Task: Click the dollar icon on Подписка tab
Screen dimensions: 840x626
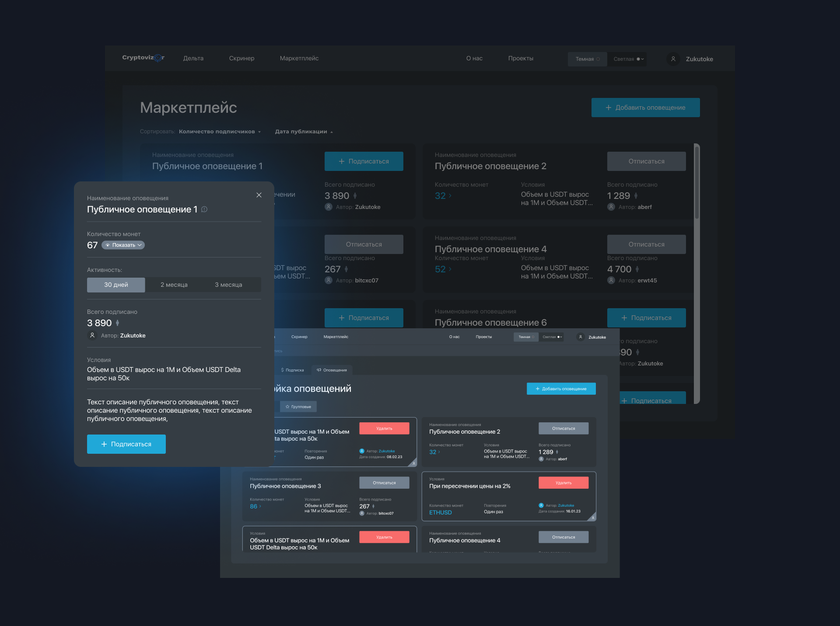Action: tap(283, 370)
